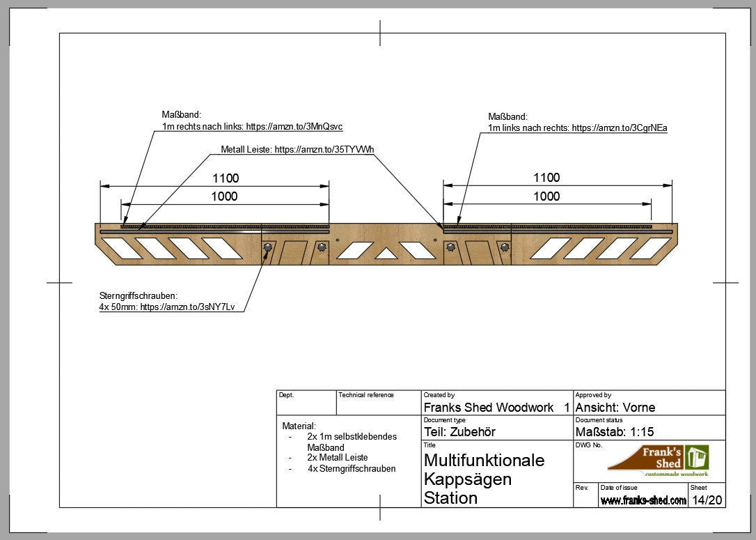Click the 'Date of issue' field label

click(619, 488)
